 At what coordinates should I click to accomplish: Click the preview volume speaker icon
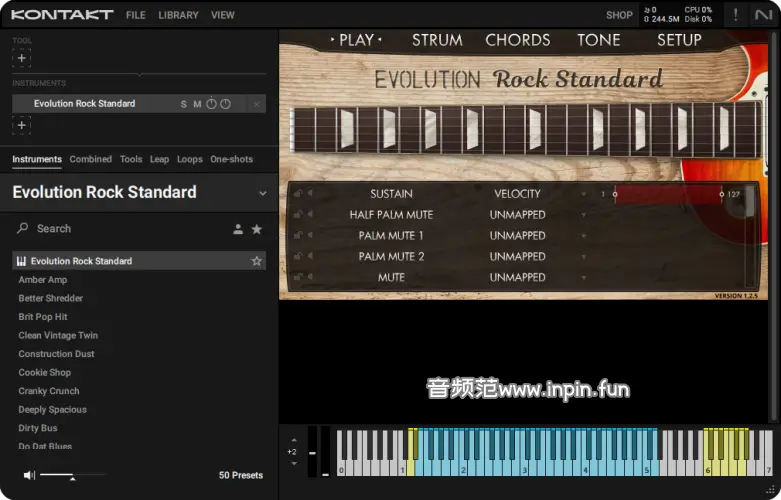pyautogui.click(x=29, y=475)
